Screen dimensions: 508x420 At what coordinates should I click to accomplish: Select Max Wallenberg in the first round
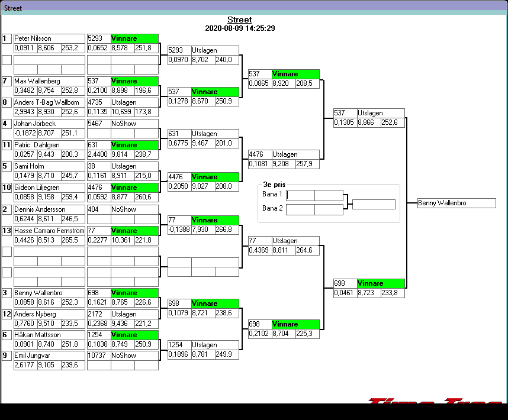[49, 81]
